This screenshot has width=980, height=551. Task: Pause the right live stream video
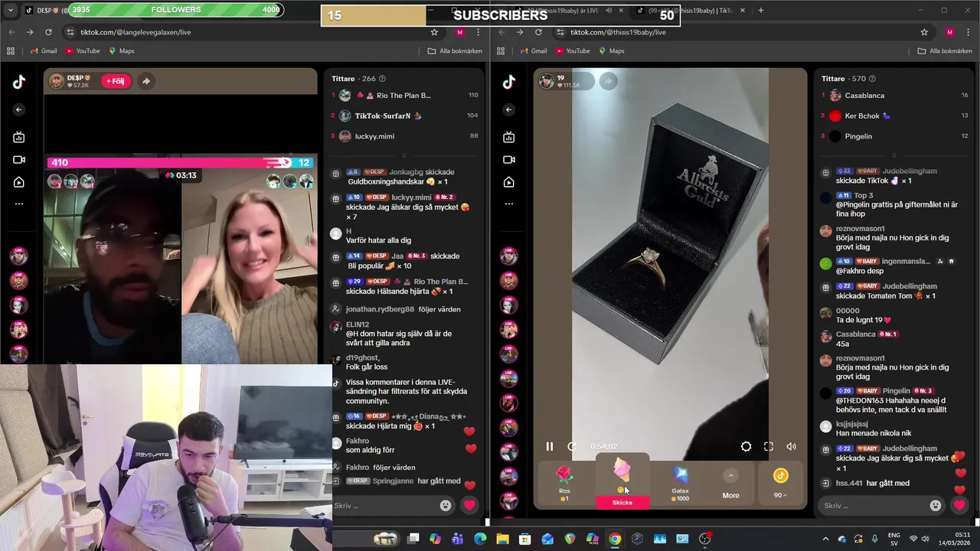(549, 446)
